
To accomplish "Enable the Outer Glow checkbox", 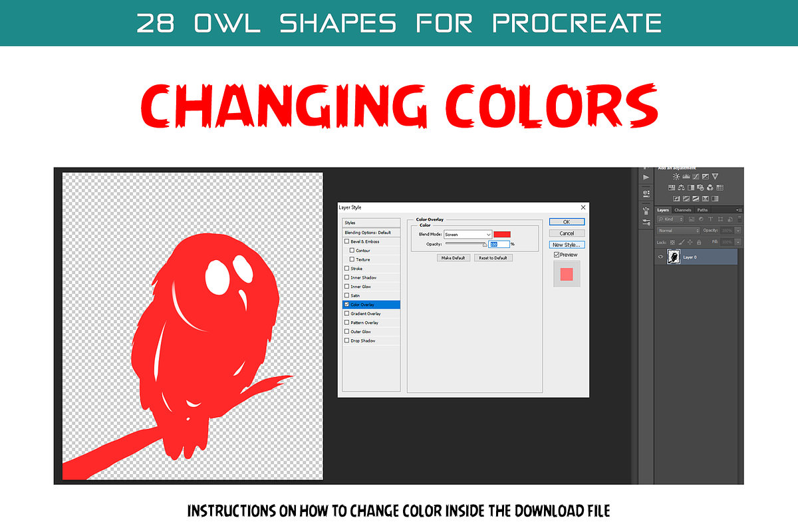I will pos(346,331).
